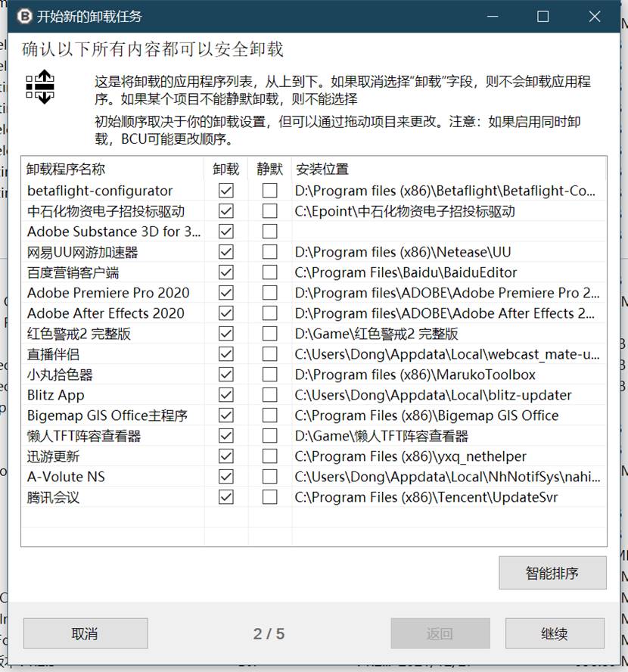628x672 pixels.
Task: Uncheck uninstall for Adobe Premiere Pro 2020
Action: click(226, 293)
